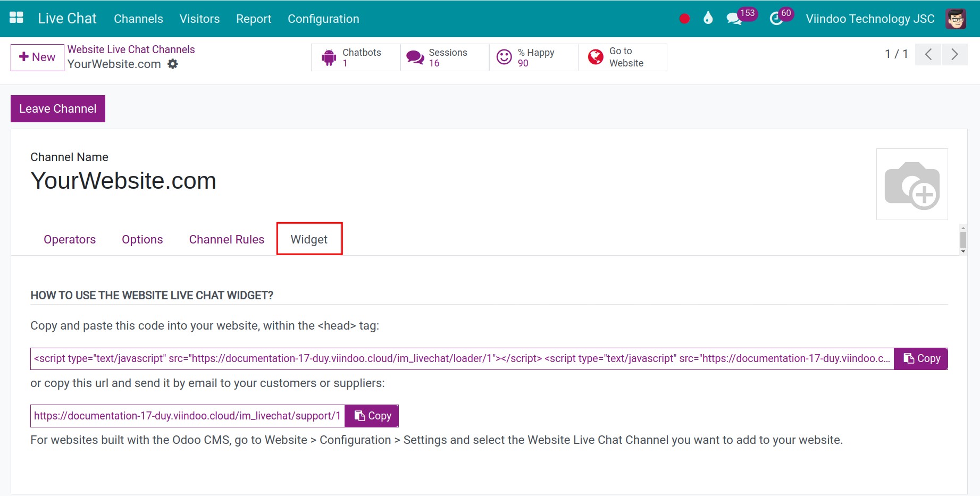Viewport: 980px width, 496px height.
Task: Click the red recording dot icon
Action: coord(684,19)
